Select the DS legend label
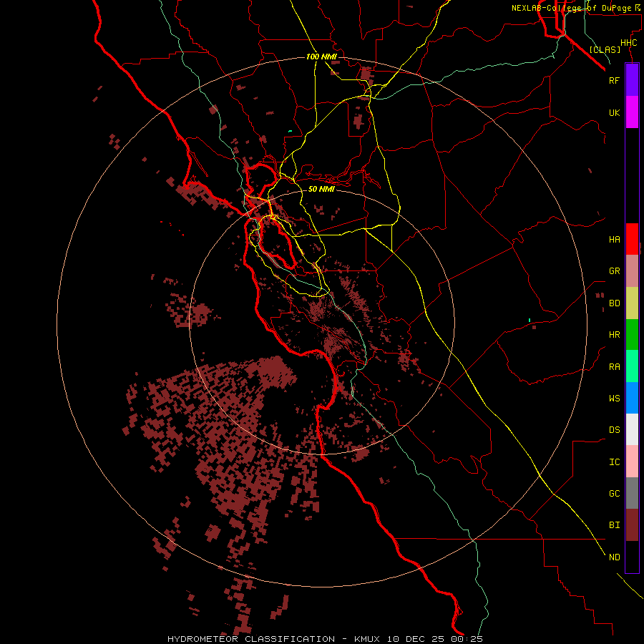 point(614,430)
